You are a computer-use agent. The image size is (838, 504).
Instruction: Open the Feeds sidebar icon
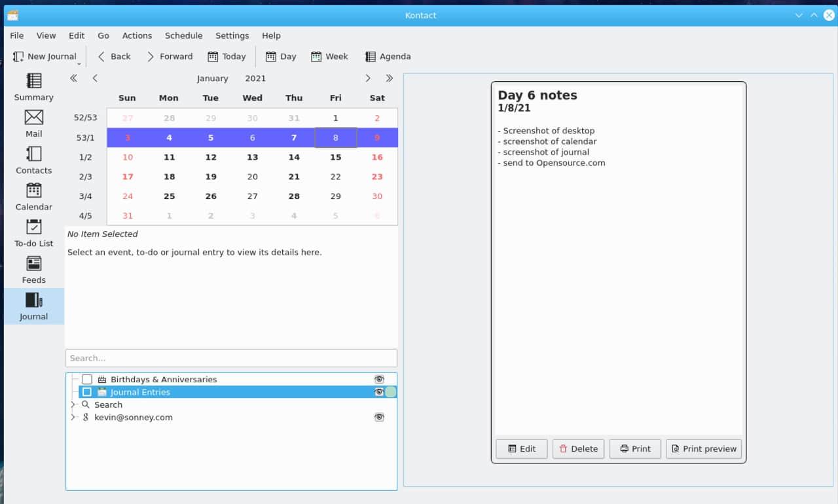click(33, 270)
